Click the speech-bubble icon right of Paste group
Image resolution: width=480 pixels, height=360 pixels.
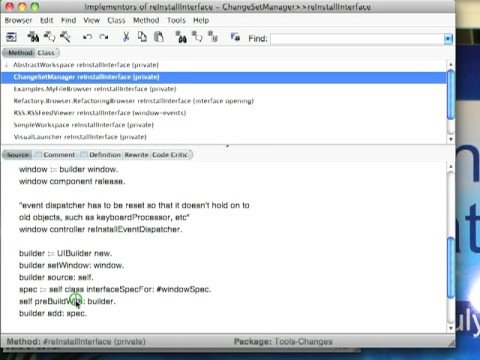[197, 37]
